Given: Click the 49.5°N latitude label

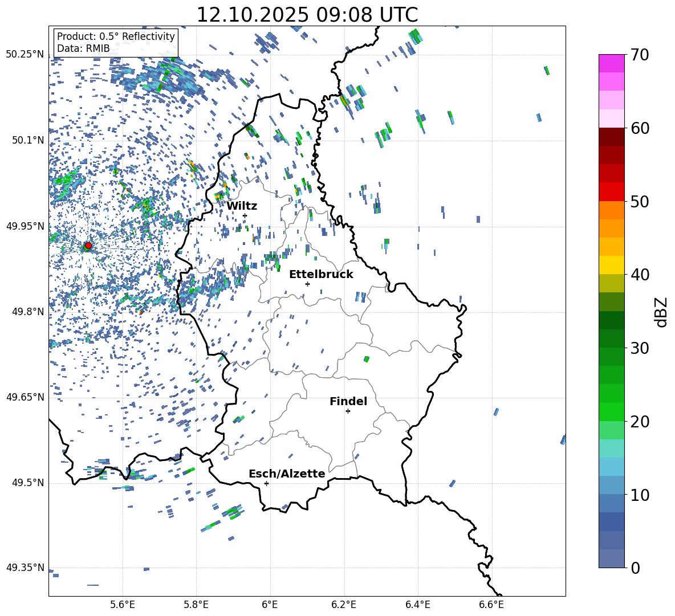Looking at the screenshot, I should coord(27,482).
